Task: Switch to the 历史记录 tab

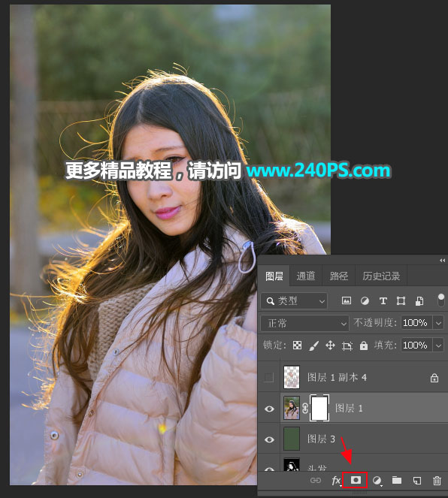Action: pyautogui.click(x=381, y=276)
